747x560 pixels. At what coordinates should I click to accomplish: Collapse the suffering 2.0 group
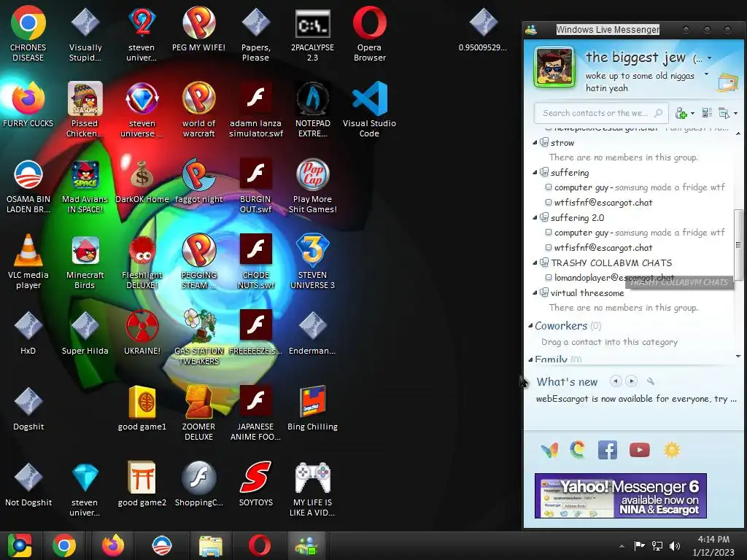(535, 217)
